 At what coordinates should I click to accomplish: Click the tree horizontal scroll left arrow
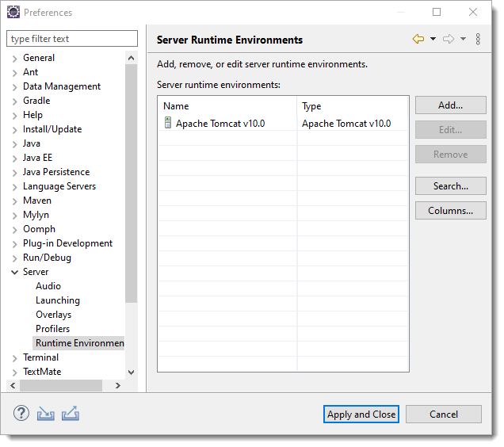tap(13, 385)
